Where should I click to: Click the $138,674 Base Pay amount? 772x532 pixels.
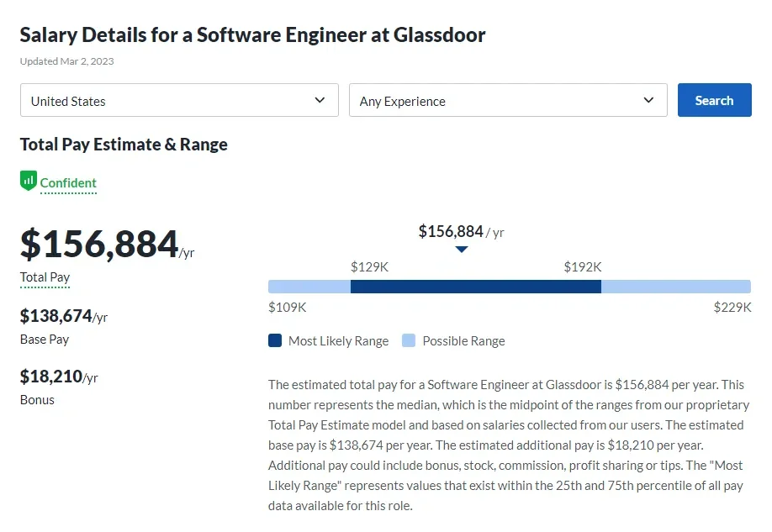tap(56, 316)
